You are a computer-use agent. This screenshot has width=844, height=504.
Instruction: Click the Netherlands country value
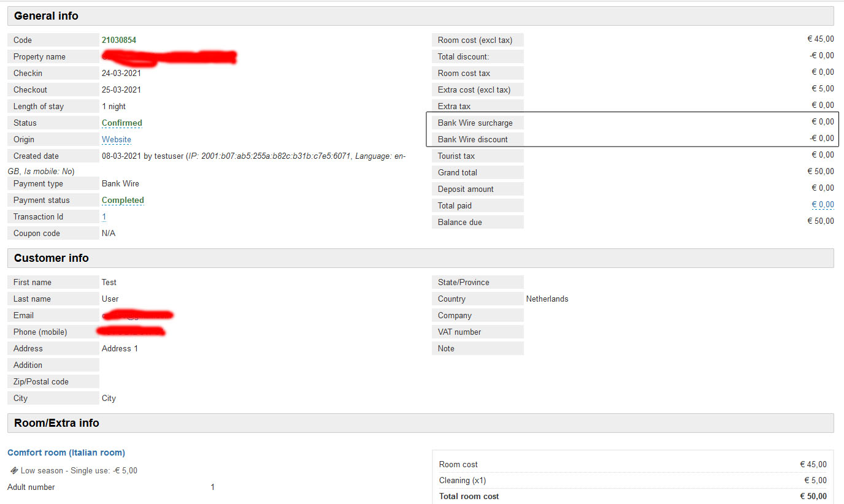[x=547, y=299]
